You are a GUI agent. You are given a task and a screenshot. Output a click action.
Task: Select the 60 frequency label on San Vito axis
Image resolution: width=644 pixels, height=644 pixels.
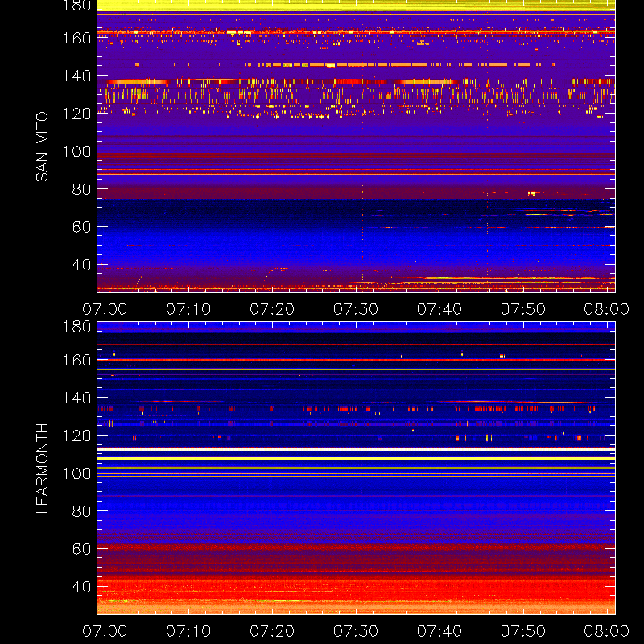click(82, 227)
